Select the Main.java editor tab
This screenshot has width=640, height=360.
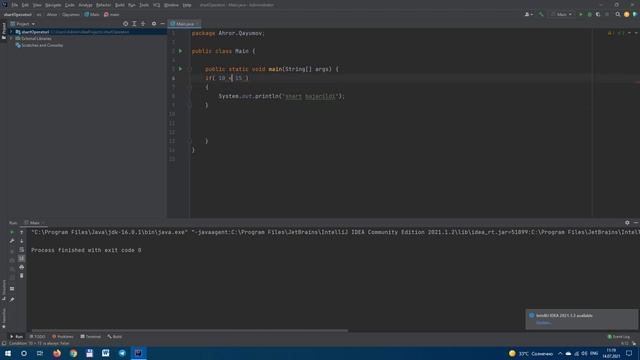coord(185,24)
